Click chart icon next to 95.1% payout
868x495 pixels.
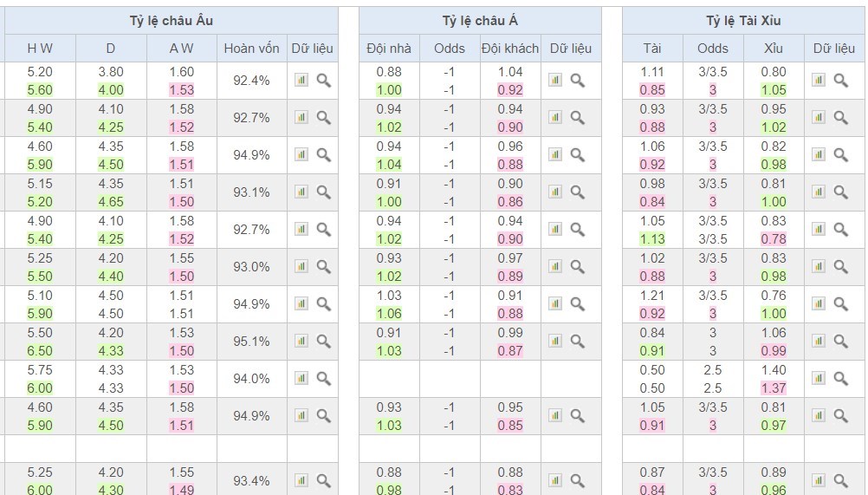point(301,342)
